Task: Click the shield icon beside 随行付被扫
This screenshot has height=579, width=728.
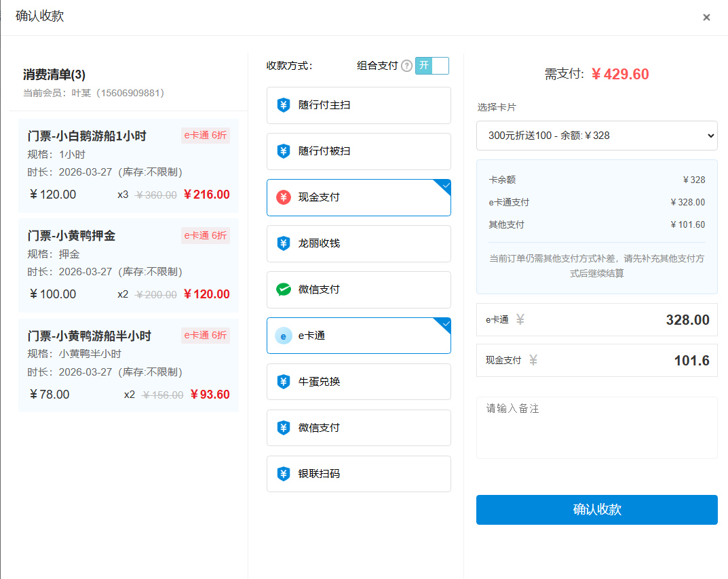Action: (x=284, y=151)
